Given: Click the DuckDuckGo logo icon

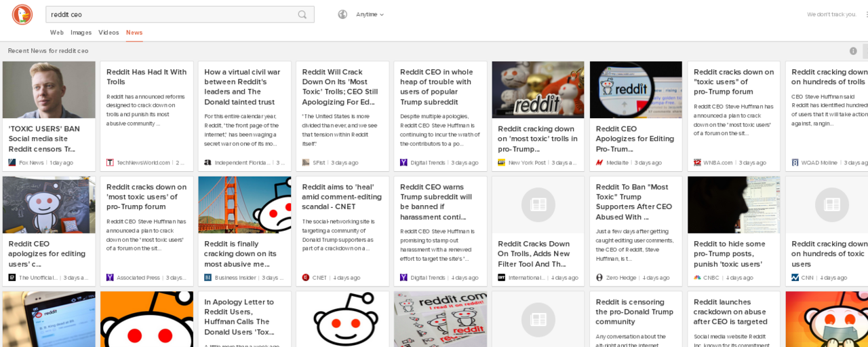Looking at the screenshot, I should [x=22, y=14].
